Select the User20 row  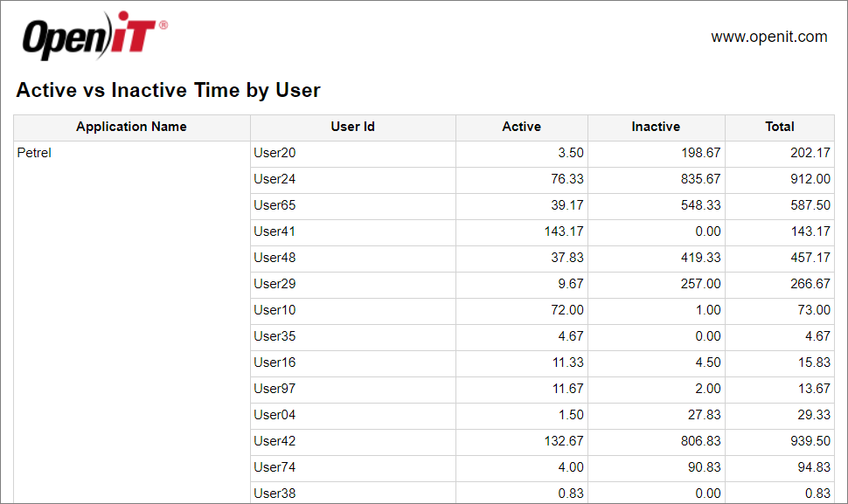(273, 152)
